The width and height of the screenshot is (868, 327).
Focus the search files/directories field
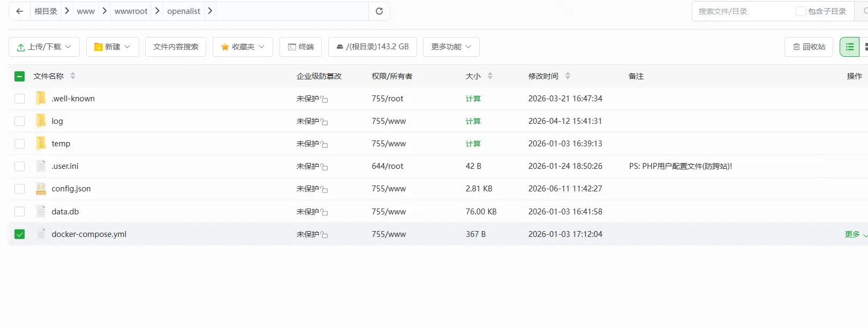[x=744, y=11]
